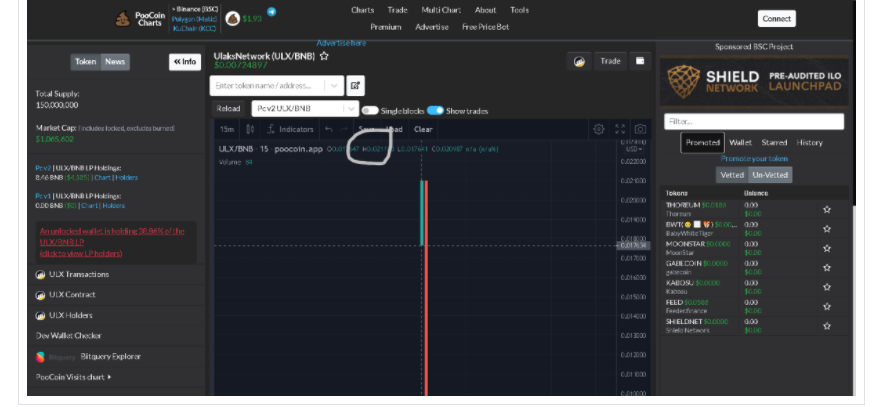Select the Starred tab

774,143
